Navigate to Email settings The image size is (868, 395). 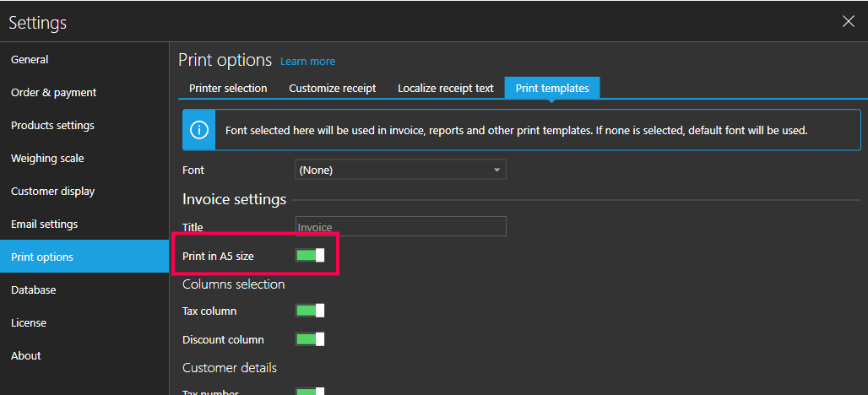44,225
